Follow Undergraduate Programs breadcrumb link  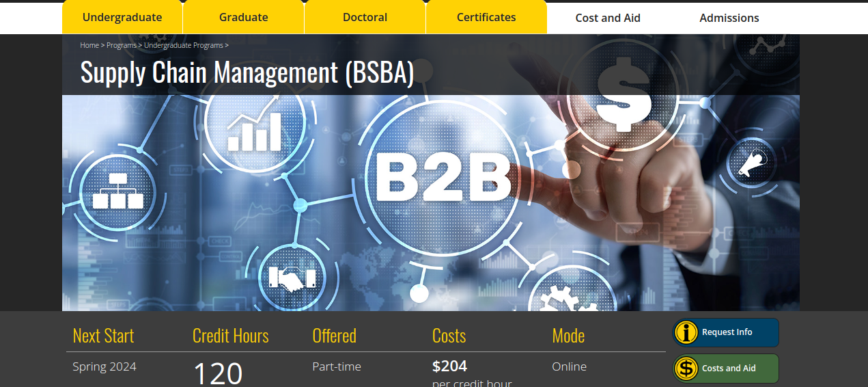coord(184,45)
